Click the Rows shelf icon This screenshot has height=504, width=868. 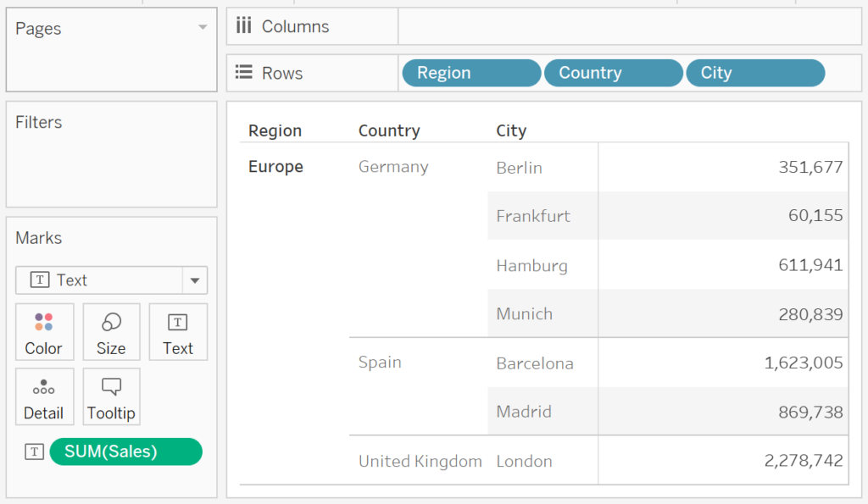pyautogui.click(x=243, y=73)
